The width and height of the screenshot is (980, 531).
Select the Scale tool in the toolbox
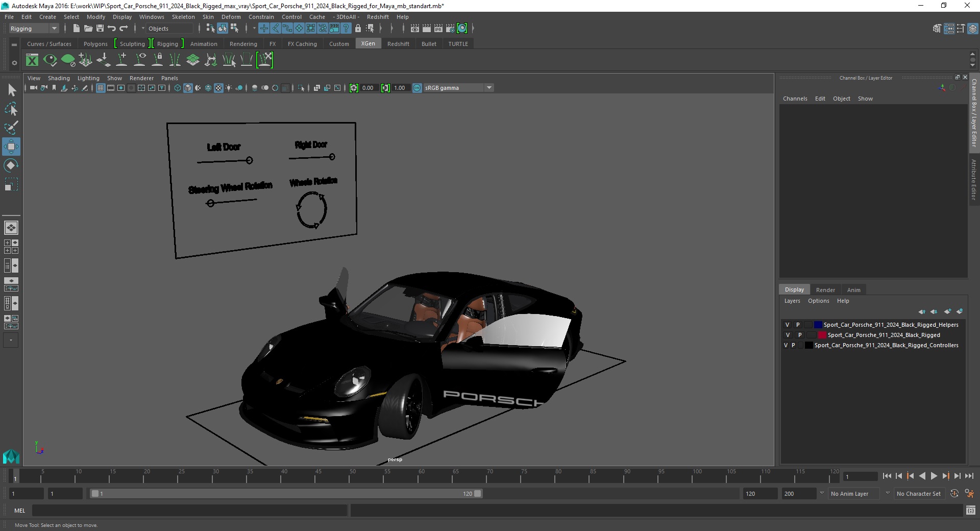[11, 184]
